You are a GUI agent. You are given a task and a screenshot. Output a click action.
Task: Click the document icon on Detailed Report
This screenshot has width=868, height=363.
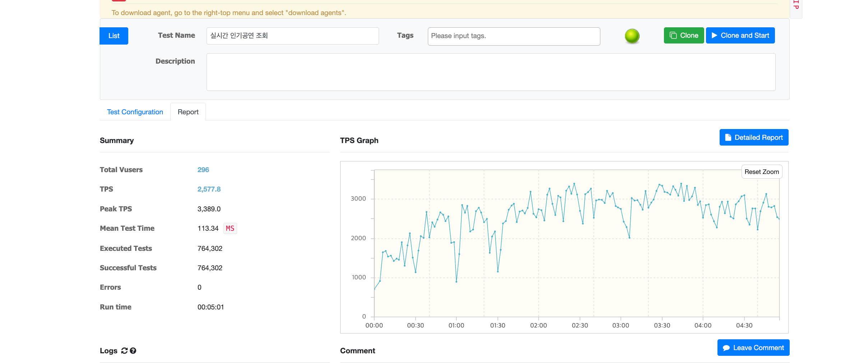(728, 137)
